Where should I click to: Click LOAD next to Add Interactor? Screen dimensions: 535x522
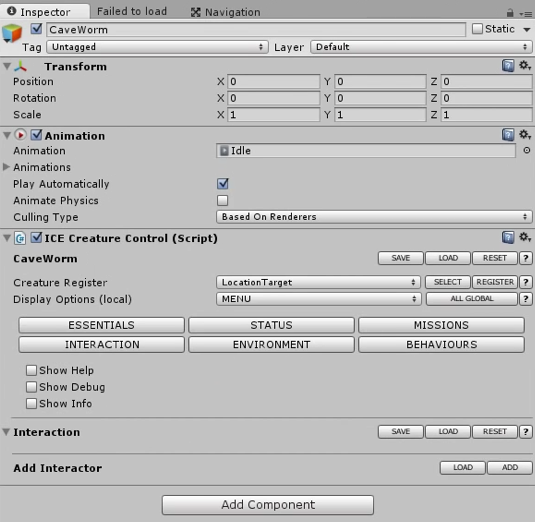(463, 467)
